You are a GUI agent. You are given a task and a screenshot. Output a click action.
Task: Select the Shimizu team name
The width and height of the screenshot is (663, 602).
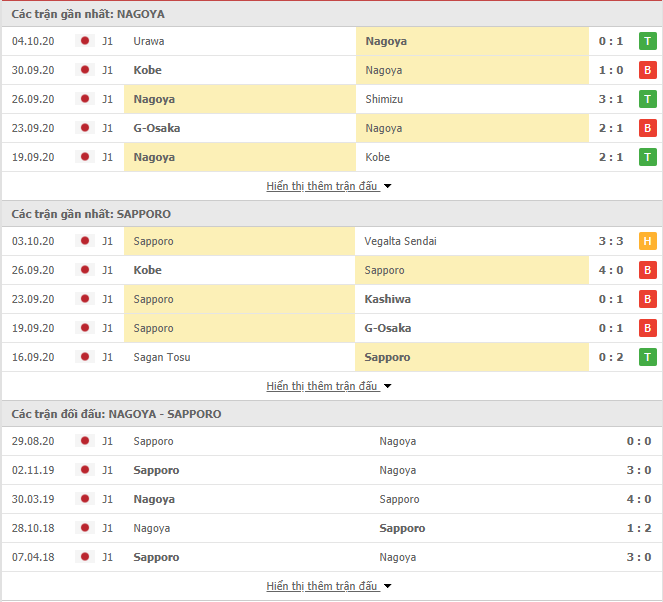click(384, 99)
